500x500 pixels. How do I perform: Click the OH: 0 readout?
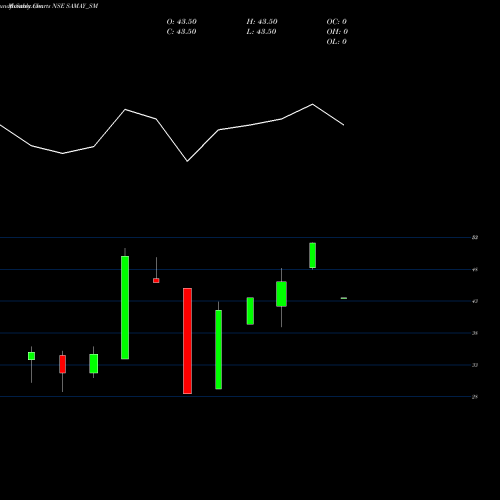(x=337, y=32)
